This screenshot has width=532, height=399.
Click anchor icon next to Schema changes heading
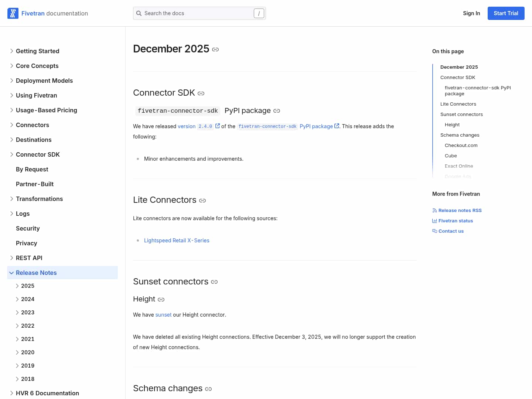(208, 389)
